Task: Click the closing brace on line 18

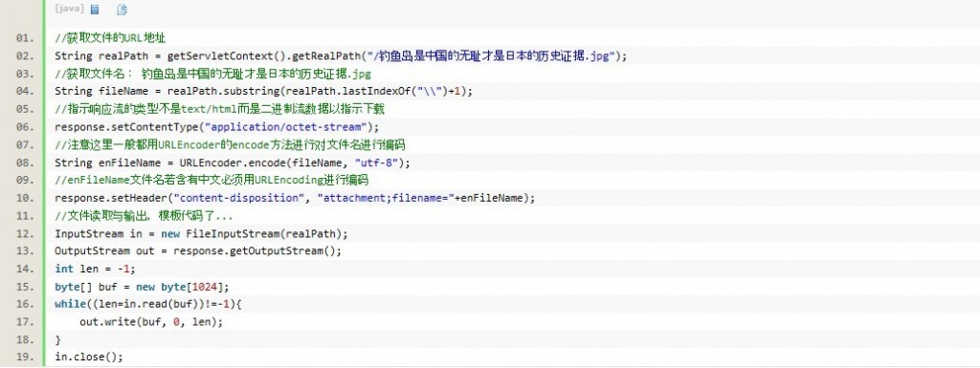Action: point(58,340)
